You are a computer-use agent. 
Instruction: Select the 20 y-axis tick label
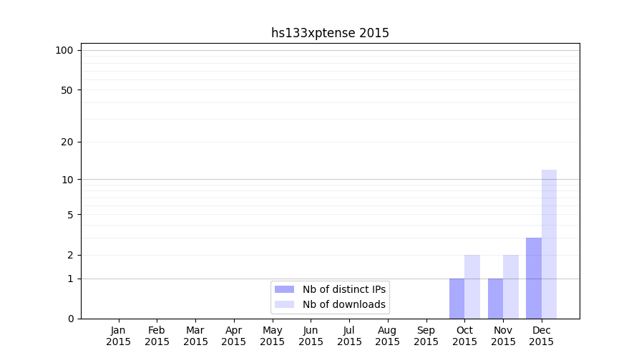click(67, 142)
